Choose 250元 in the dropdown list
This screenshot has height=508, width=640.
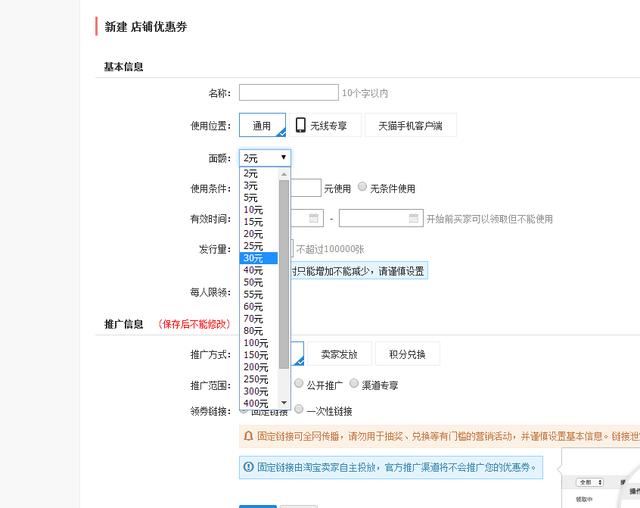click(258, 379)
